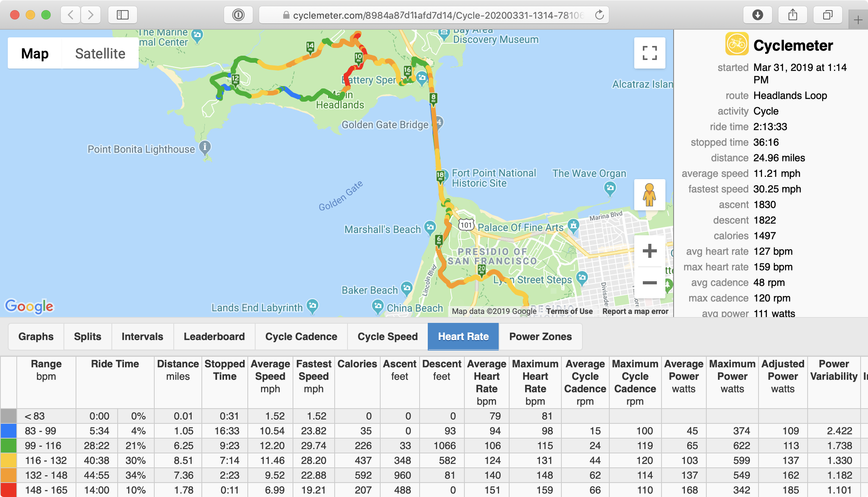The width and height of the screenshot is (868, 497).
Task: Click the mile 18 route marker
Action: coord(440,177)
